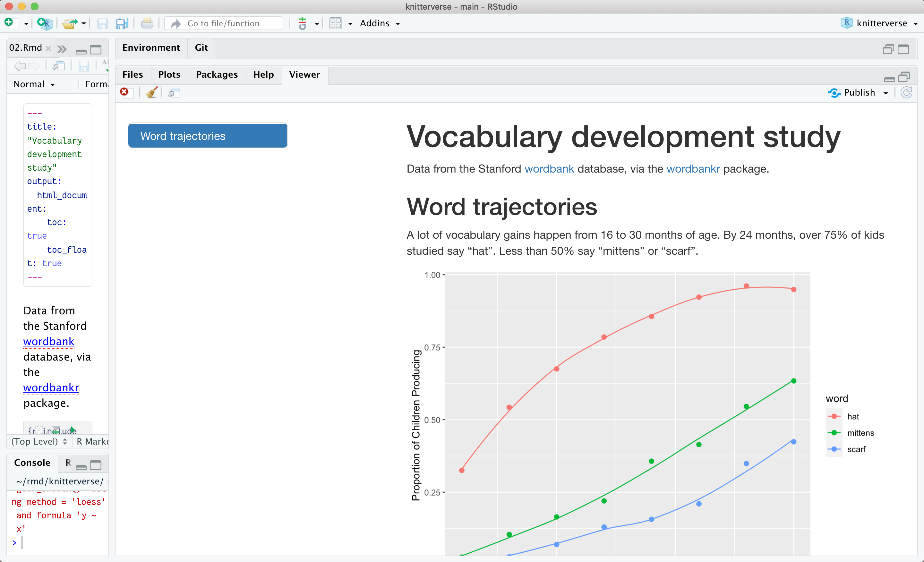The height and width of the screenshot is (562, 924).
Task: Create a new R project
Action: tap(45, 23)
